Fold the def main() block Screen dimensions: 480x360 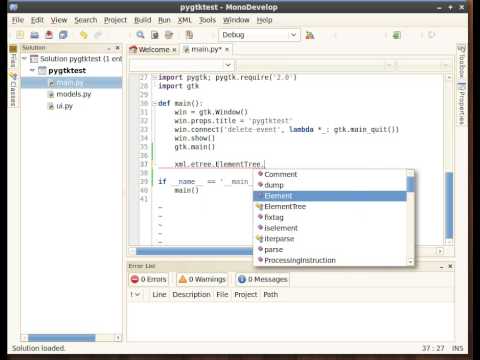154,104
